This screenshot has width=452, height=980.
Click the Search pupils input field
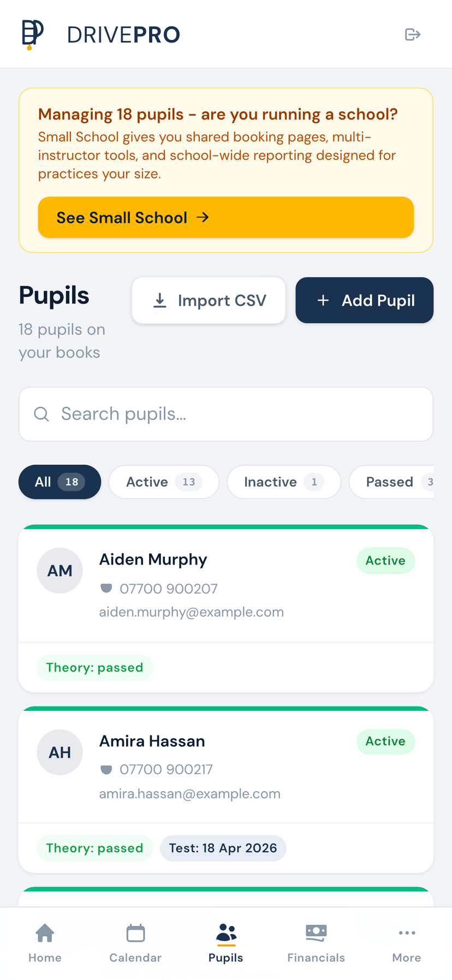[225, 414]
